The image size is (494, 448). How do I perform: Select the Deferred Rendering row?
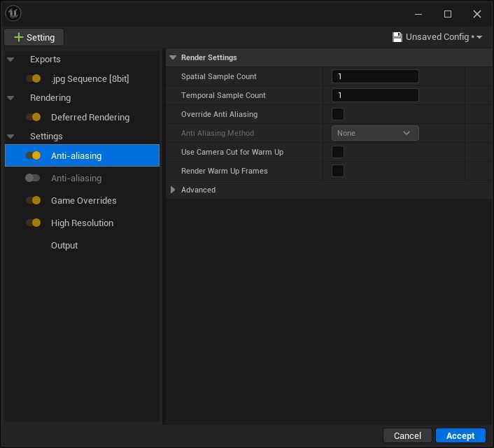83,117
